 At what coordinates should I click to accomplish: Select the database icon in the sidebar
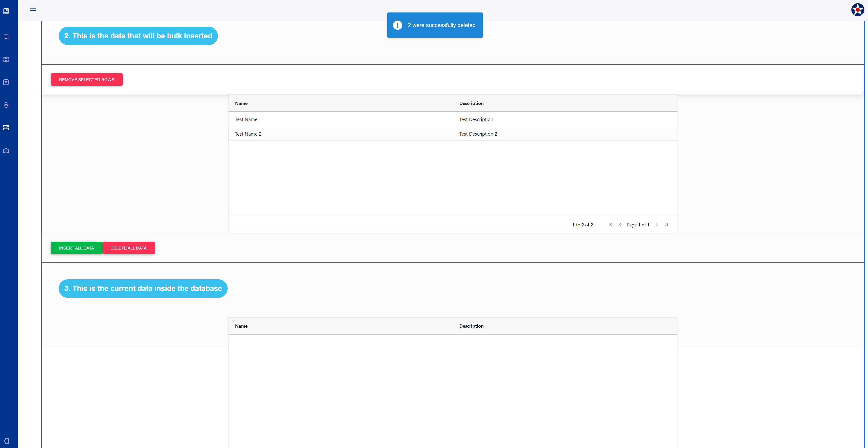6,105
